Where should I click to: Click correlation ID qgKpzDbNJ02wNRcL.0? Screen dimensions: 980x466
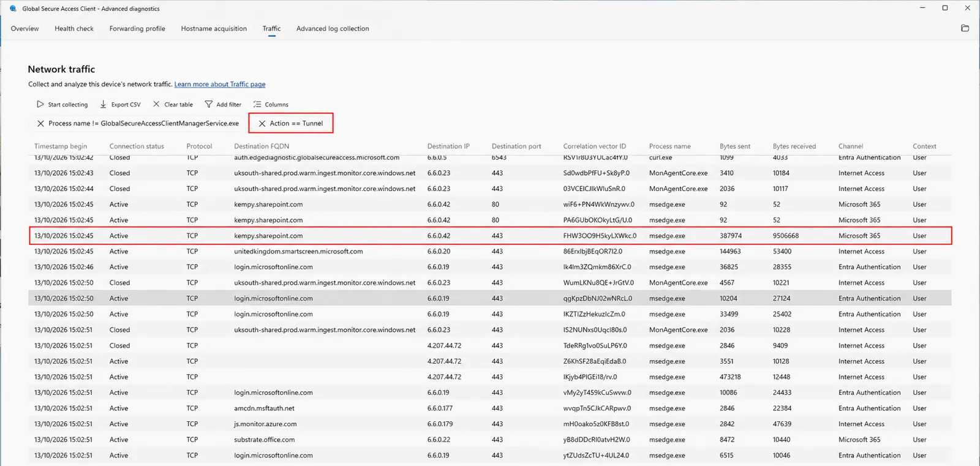pyautogui.click(x=598, y=299)
